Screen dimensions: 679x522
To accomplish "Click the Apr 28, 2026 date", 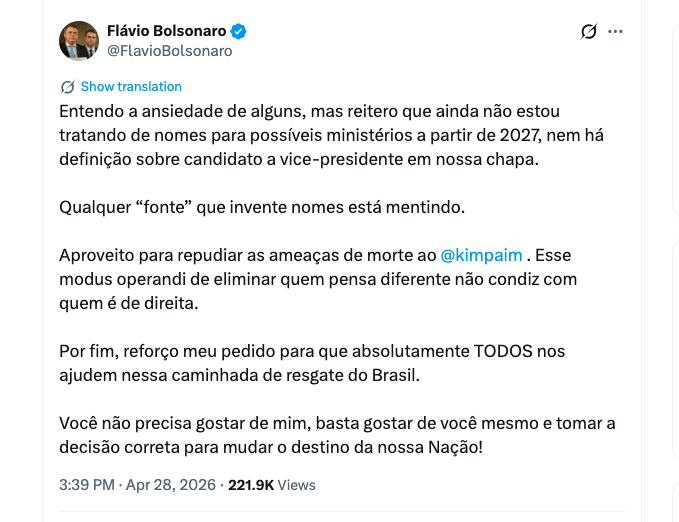I will point(170,485).
